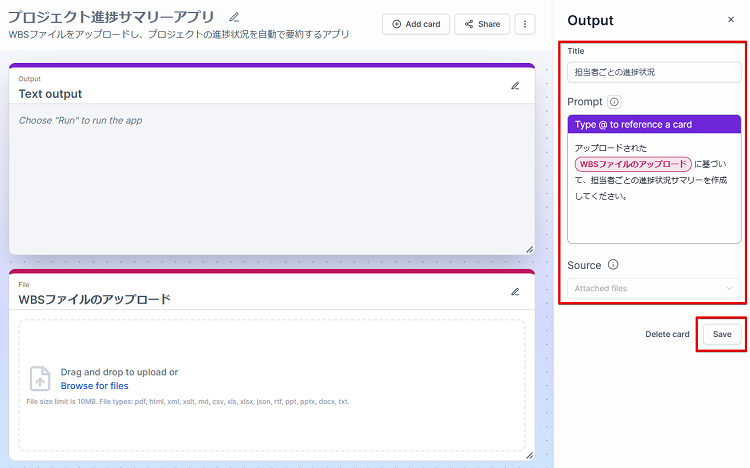Click Browse for files link
Screen dimensions: 750x468
(x=94, y=386)
